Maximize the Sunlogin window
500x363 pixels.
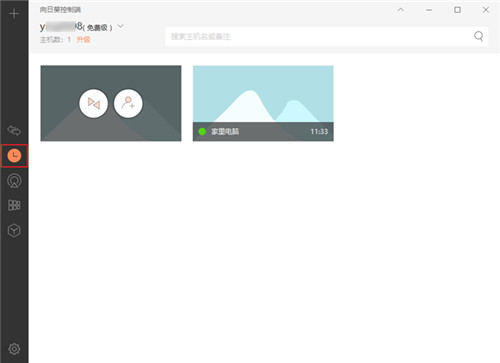tap(458, 10)
